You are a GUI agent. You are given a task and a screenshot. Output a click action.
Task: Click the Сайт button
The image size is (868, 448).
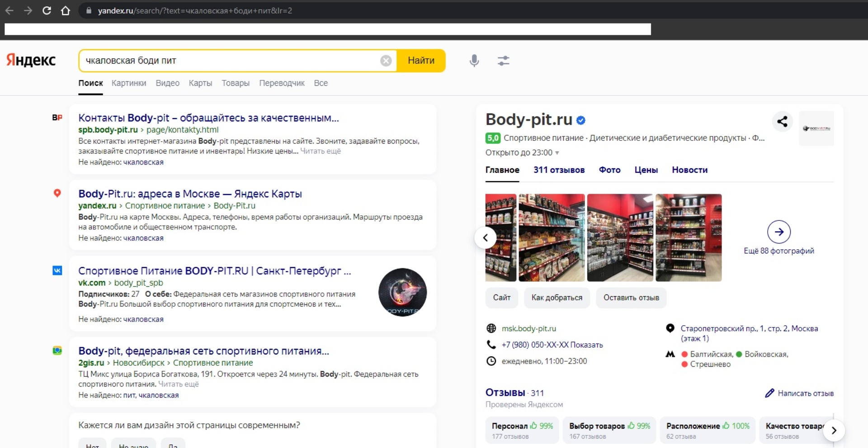(x=502, y=298)
